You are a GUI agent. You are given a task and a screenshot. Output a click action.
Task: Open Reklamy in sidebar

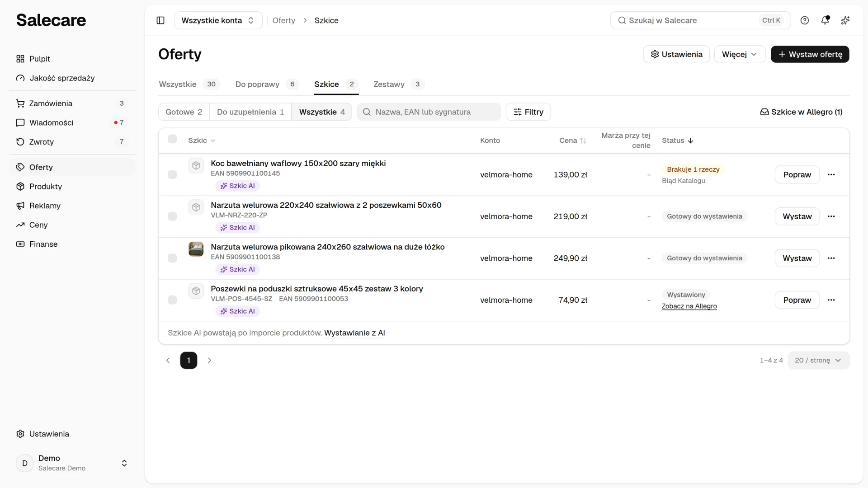pos(72,206)
